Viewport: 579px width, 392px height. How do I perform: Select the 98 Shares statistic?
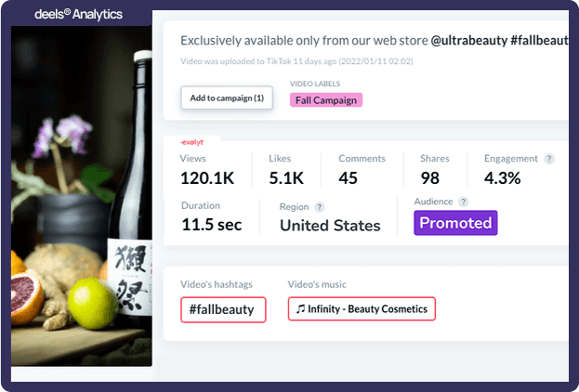429,176
